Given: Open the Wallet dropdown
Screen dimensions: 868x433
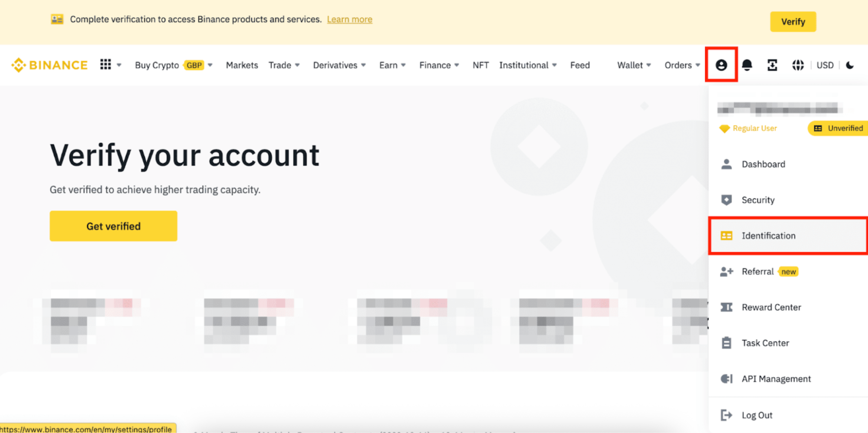Looking at the screenshot, I should 633,65.
